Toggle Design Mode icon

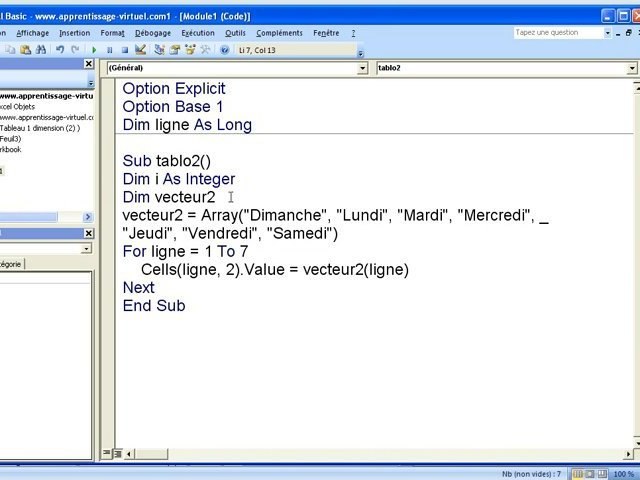point(140,50)
